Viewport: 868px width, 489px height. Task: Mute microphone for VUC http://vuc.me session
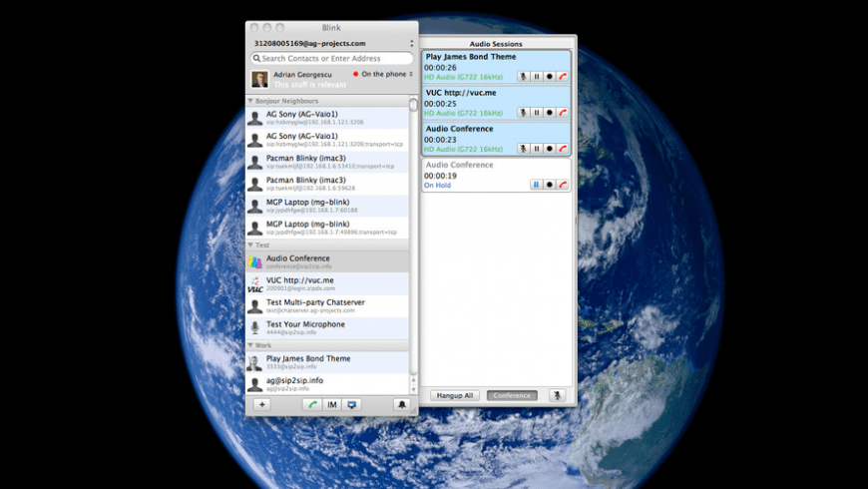point(523,113)
